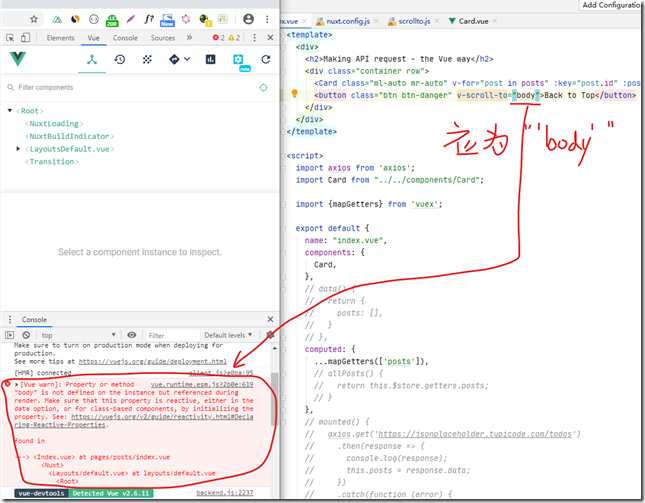Switch to the Card.vue editor tab

(x=473, y=21)
